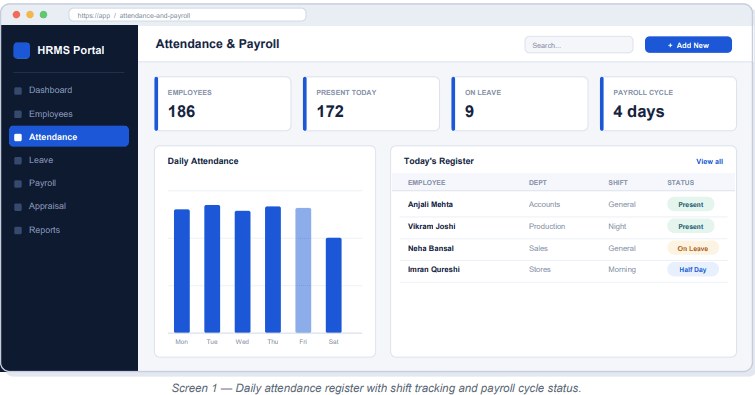755x395 pixels.
Task: Click the Tue attendance bar
Action: pyautogui.click(x=212, y=269)
